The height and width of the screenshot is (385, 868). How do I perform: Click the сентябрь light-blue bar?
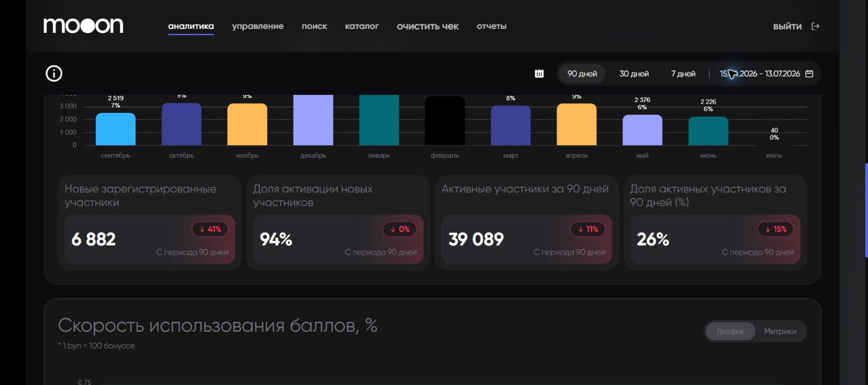coord(116,129)
